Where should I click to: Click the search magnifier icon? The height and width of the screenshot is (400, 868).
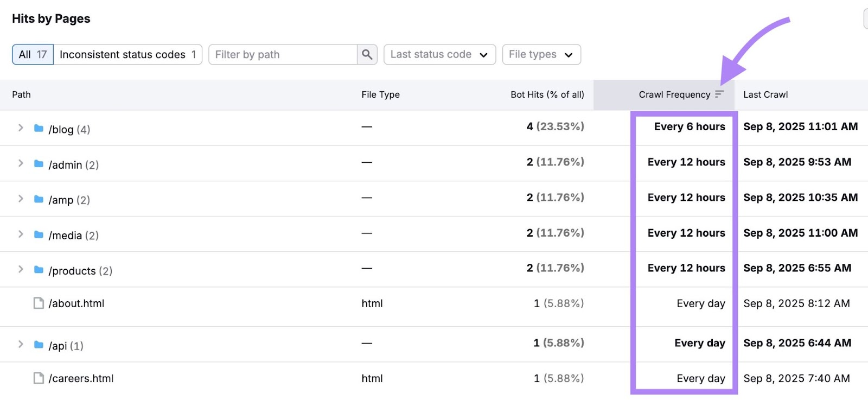pos(367,54)
